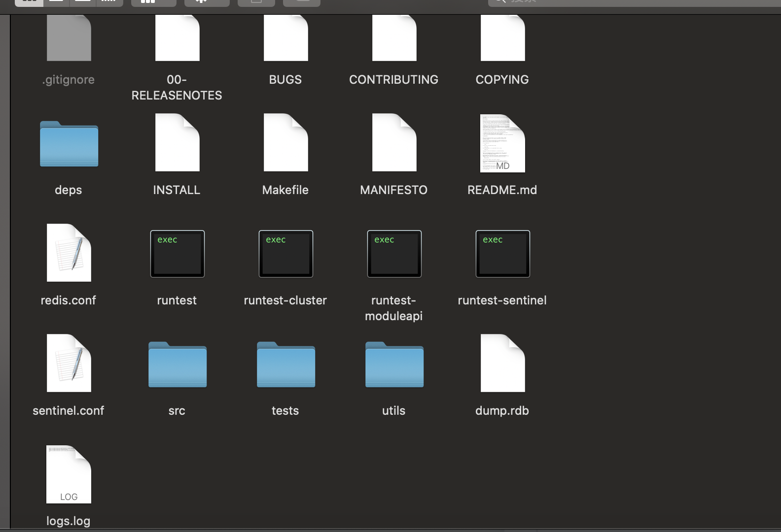Viewport: 781px width, 532px height.
Task: Click the "Makefile" file name label
Action: click(285, 190)
